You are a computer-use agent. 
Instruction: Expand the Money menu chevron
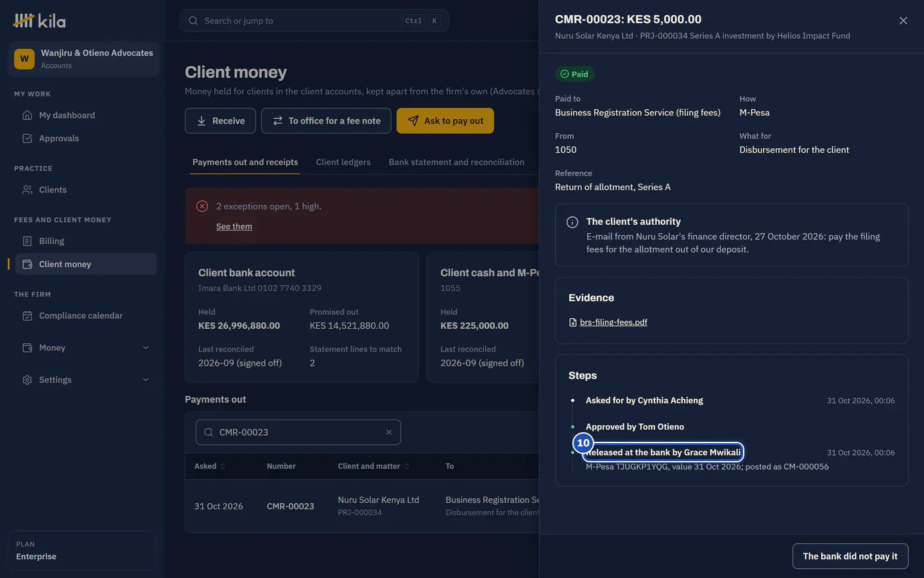point(146,347)
